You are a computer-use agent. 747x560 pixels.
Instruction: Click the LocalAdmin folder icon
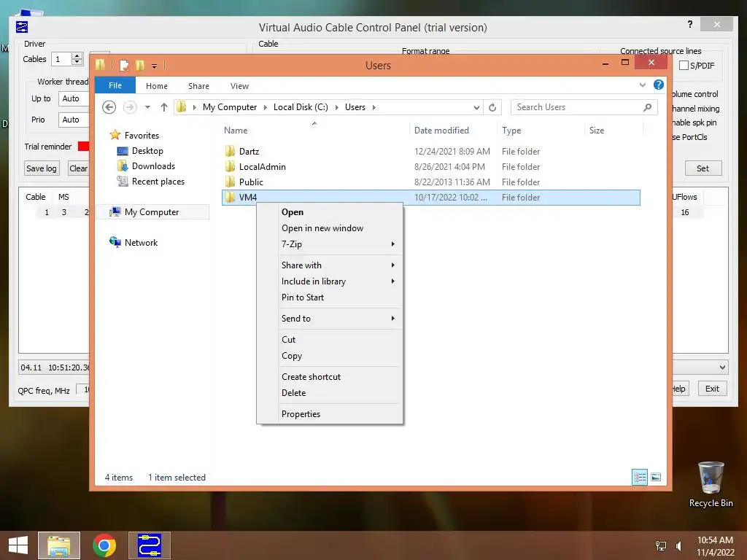(x=230, y=167)
